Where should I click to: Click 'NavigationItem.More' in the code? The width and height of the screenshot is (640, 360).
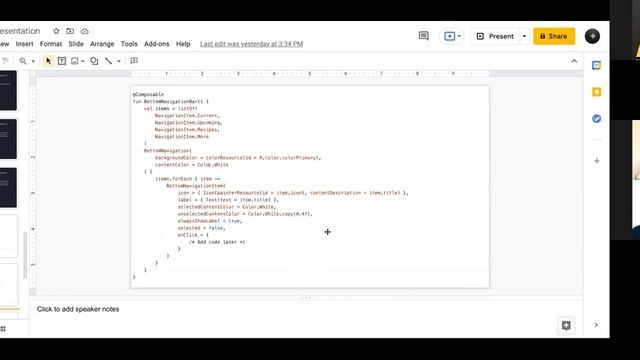coord(182,136)
